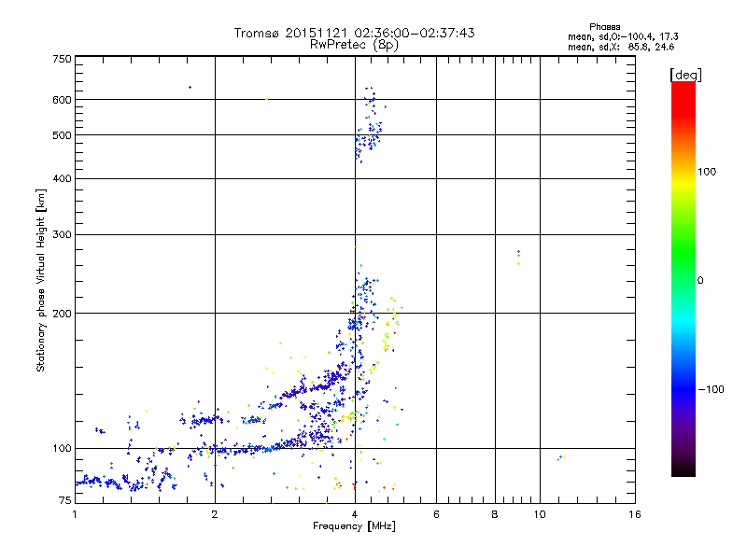
Task: Click the cyan points just beyond 10 MHz
Action: coord(561,457)
